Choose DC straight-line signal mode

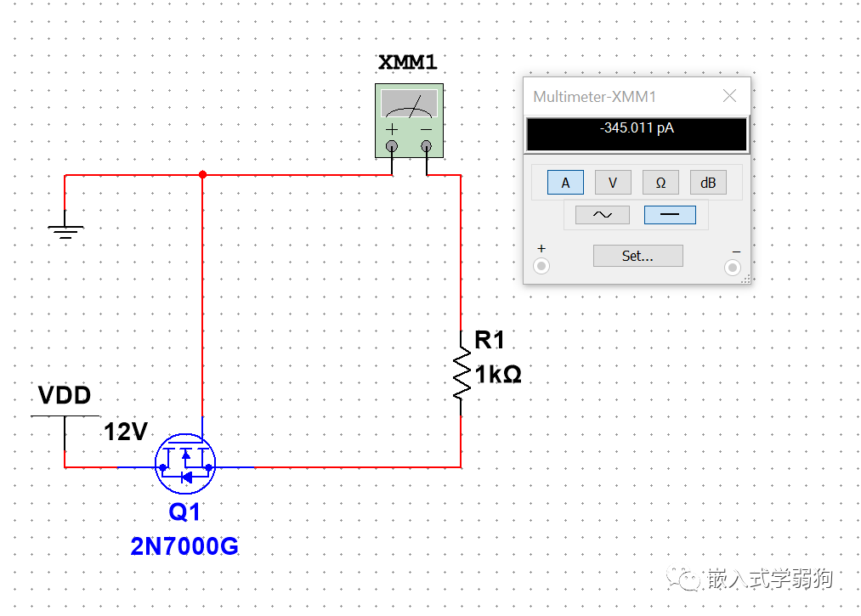click(x=670, y=215)
